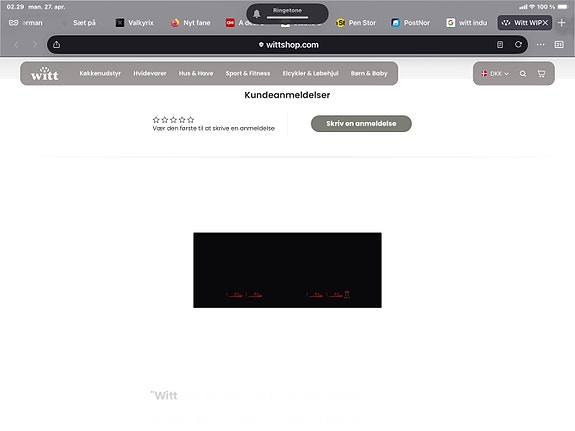Image resolution: width=575 pixels, height=431 pixels.
Task: Tap the browser share icon
Action: click(x=56, y=44)
